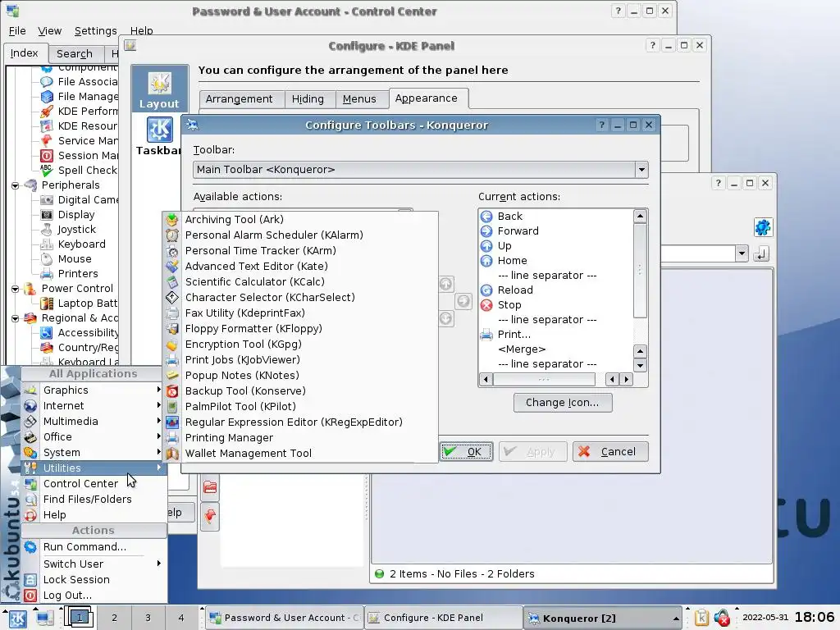Click the Ark archive icon in submenu
The width and height of the screenshot is (840, 630).
[x=172, y=219]
